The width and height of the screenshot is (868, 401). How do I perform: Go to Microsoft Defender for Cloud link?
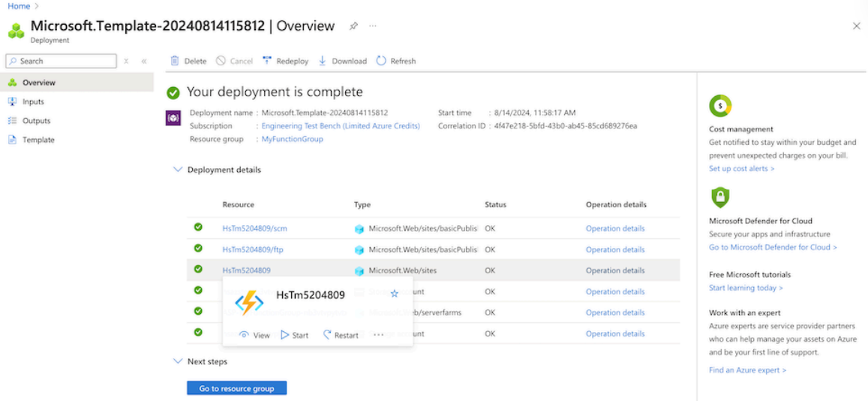(x=773, y=247)
